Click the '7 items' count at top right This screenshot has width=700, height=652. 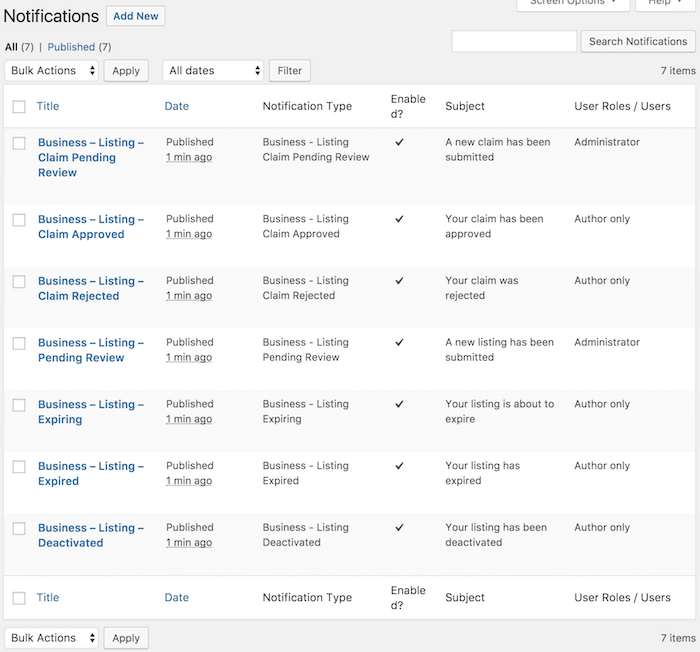tap(678, 71)
